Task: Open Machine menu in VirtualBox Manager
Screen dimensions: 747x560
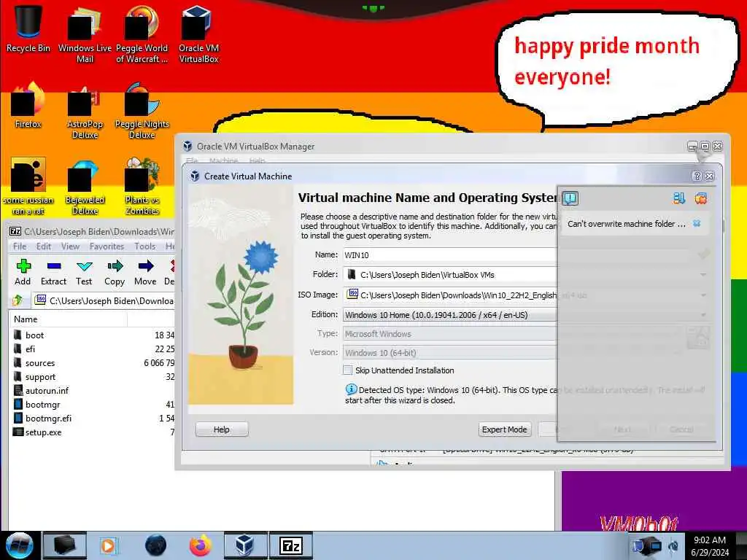Action: pyautogui.click(x=223, y=160)
